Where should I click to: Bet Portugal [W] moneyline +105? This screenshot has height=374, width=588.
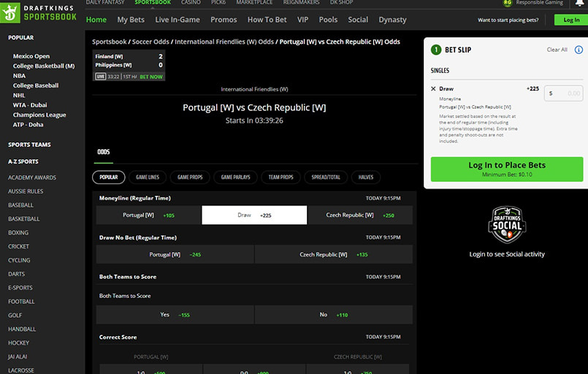pos(149,215)
